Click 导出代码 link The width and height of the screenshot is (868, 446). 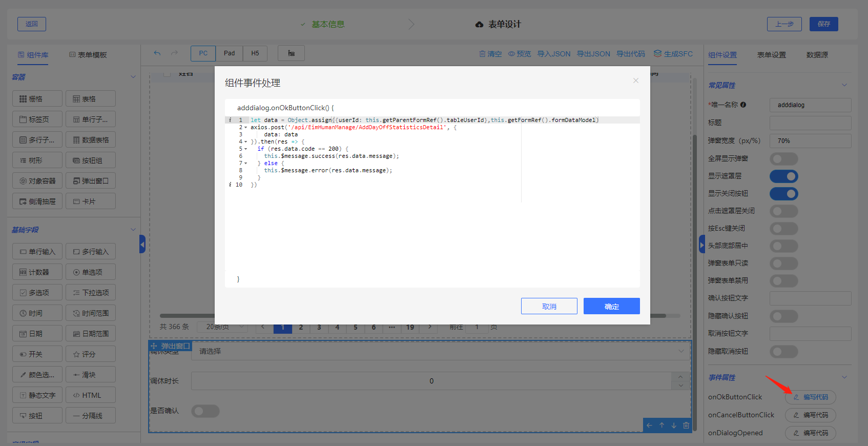[631, 54]
